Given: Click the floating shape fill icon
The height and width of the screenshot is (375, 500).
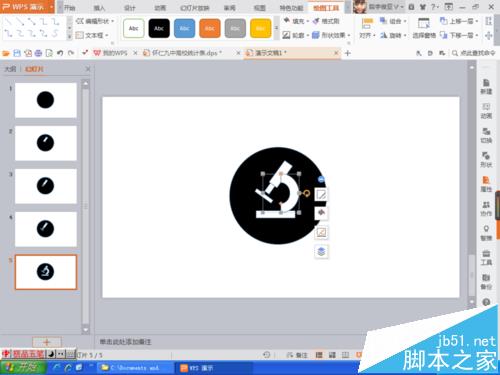Looking at the screenshot, I should (x=321, y=213).
